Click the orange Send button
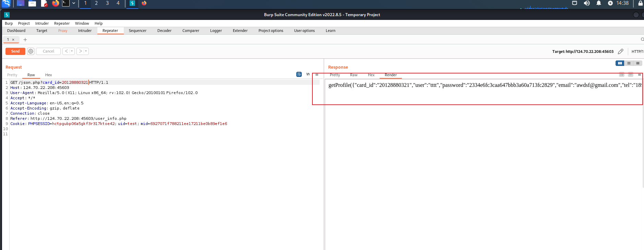The height and width of the screenshot is (250, 644). point(15,51)
